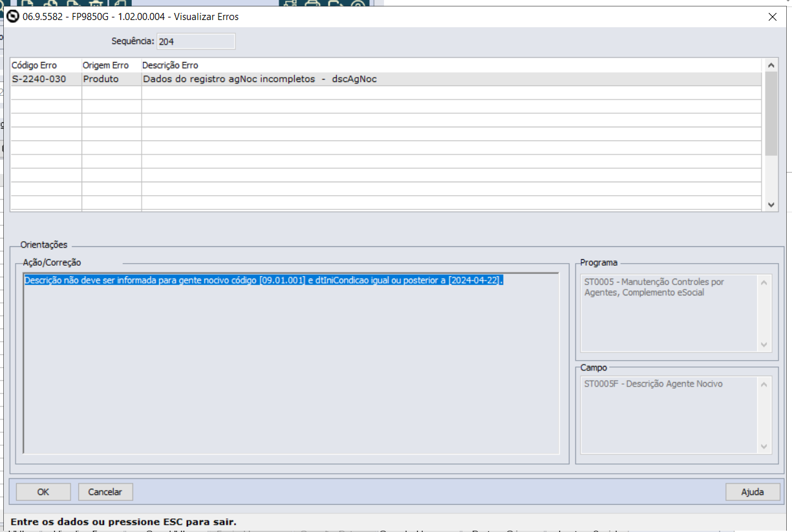
Task: Click the TOTVS logo in title bar
Action: pos(13,17)
